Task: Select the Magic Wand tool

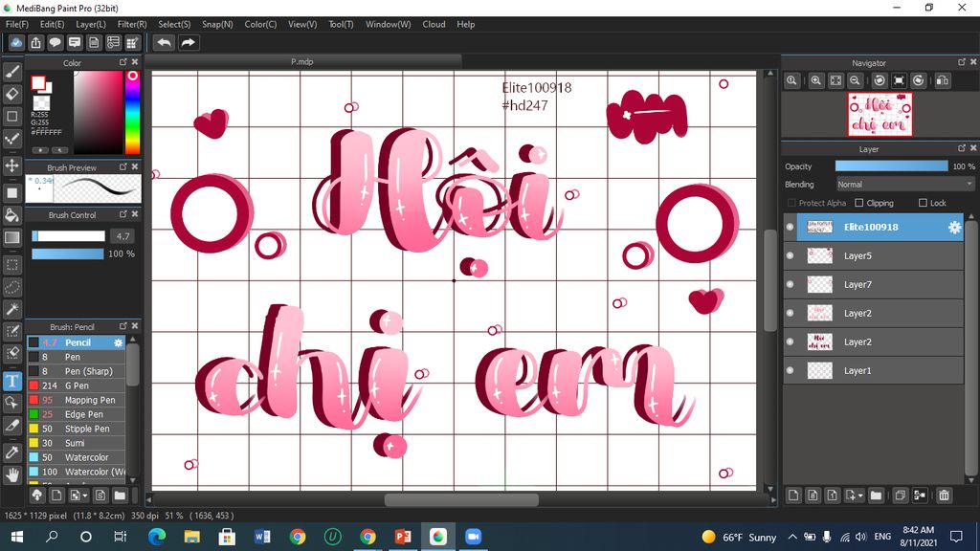Action: click(11, 309)
